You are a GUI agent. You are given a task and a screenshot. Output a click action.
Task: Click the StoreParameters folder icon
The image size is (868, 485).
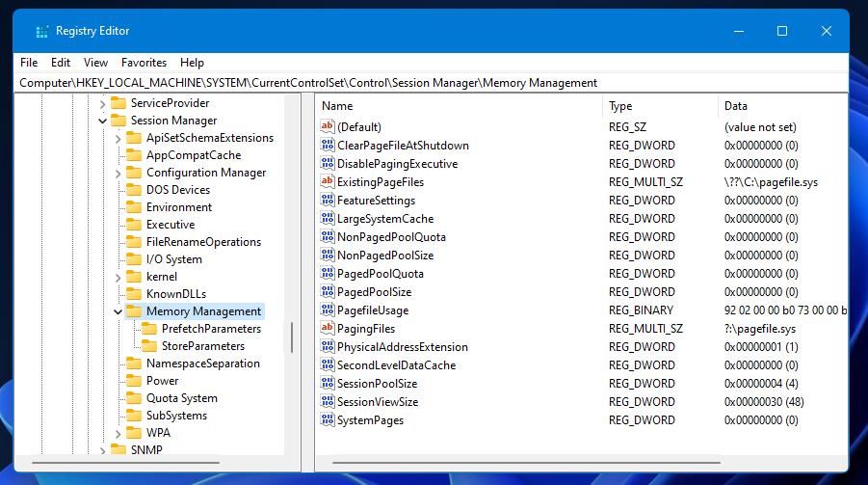click(x=149, y=346)
